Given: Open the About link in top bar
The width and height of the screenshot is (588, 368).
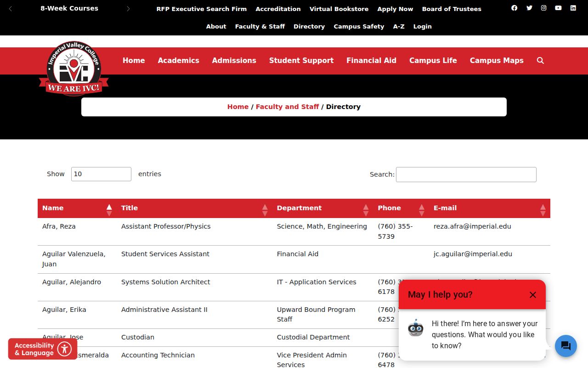Looking at the screenshot, I should point(216,27).
